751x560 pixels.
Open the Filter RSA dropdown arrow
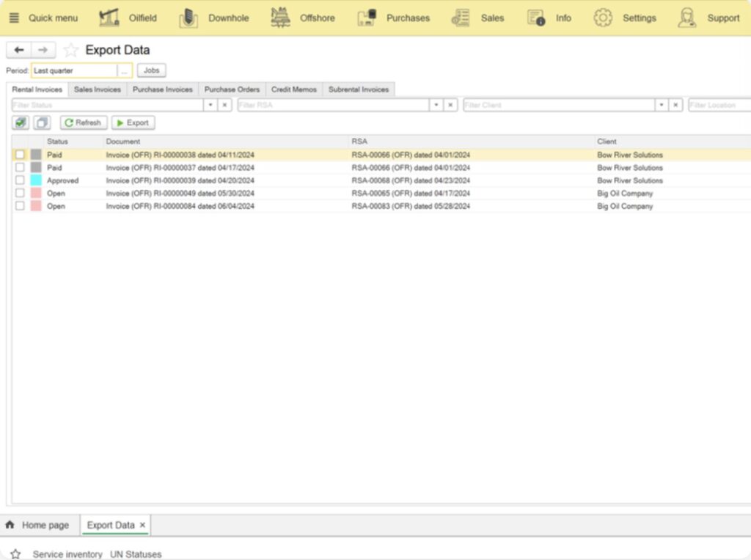tap(436, 106)
